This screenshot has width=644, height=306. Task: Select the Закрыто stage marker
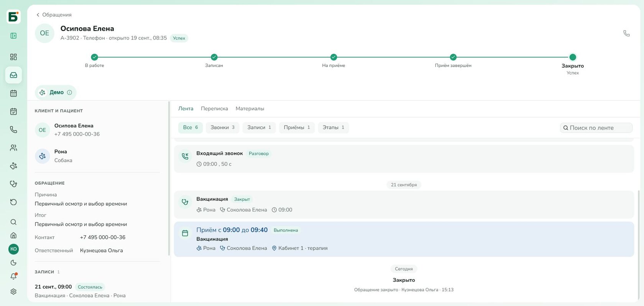tap(573, 57)
